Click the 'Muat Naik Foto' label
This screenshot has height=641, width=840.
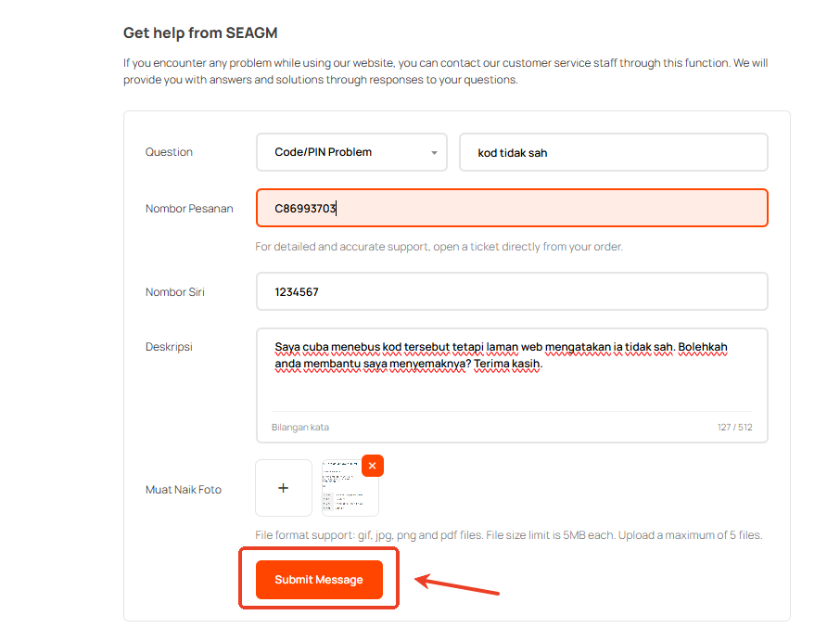tap(184, 490)
